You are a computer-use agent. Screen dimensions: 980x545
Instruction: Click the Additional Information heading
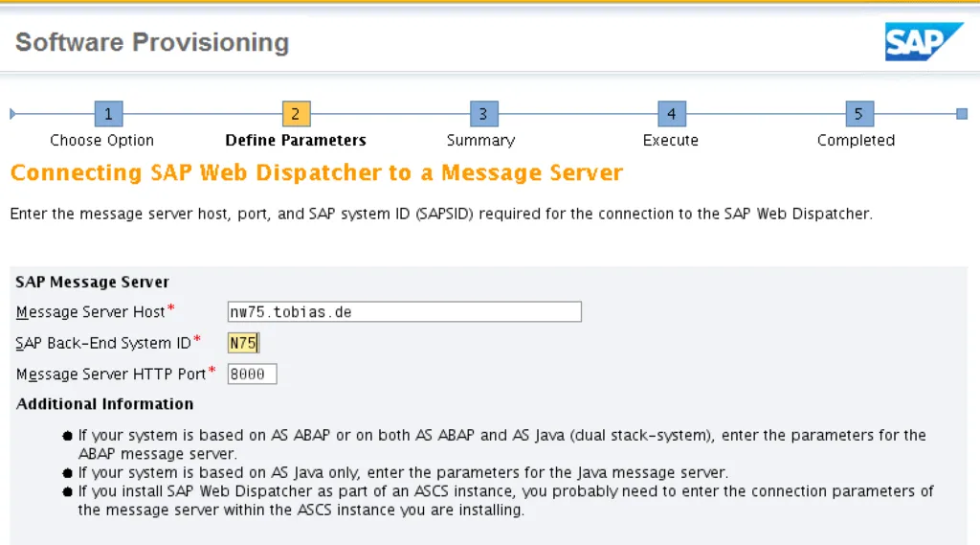click(104, 404)
